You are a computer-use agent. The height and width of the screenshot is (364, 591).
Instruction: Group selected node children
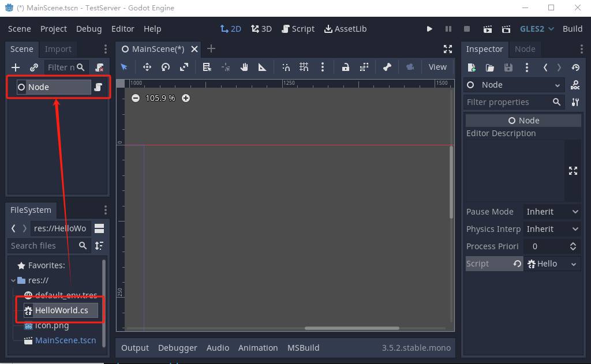coord(364,67)
